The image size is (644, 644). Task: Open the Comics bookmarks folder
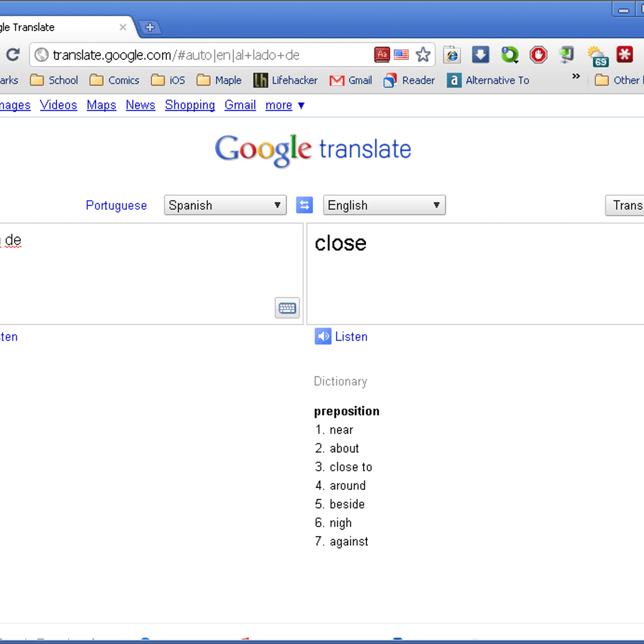point(114,80)
